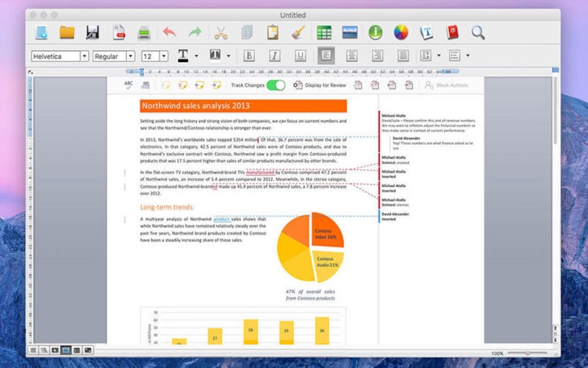Screen dimensions: 588x368
Task: Open a file using the yellow folder icon
Action: tap(67, 32)
